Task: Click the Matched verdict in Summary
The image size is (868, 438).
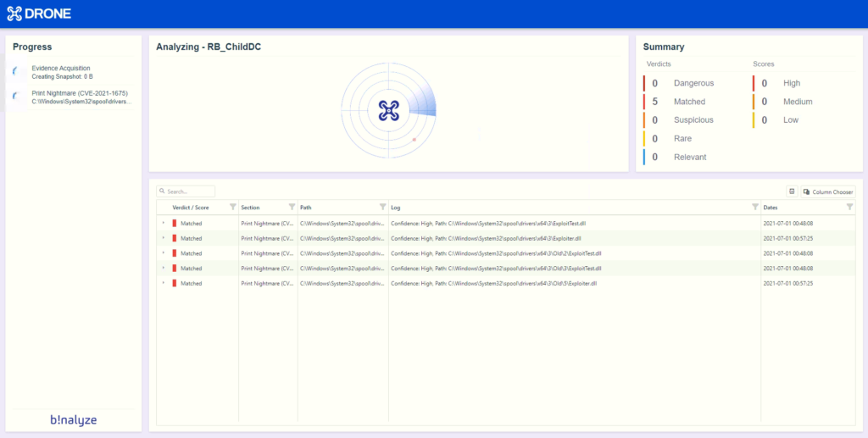Action: pyautogui.click(x=689, y=102)
